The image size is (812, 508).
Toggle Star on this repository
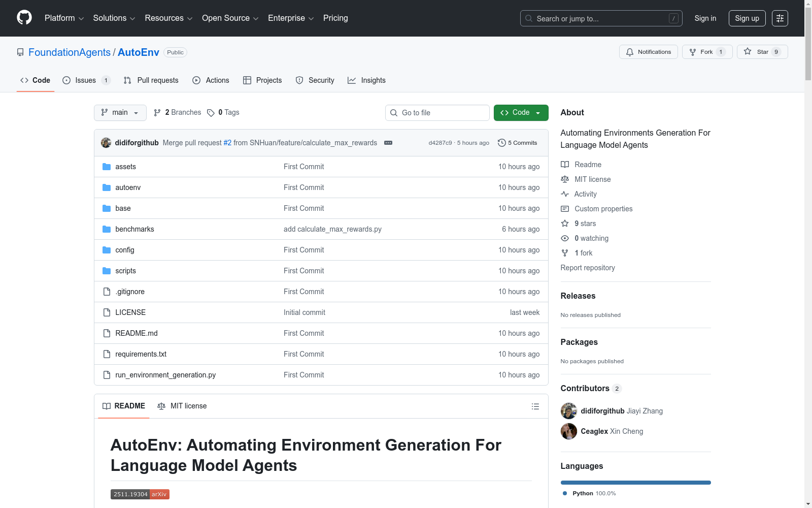pyautogui.click(x=762, y=52)
